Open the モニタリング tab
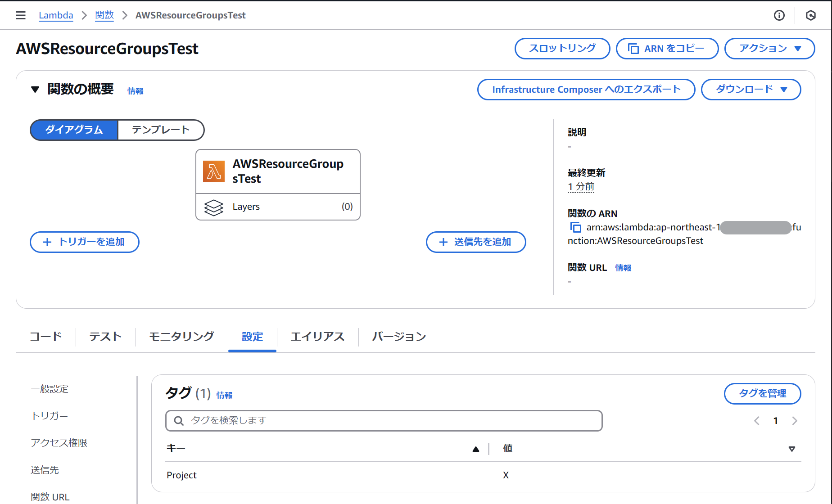The image size is (832, 504). click(x=181, y=337)
